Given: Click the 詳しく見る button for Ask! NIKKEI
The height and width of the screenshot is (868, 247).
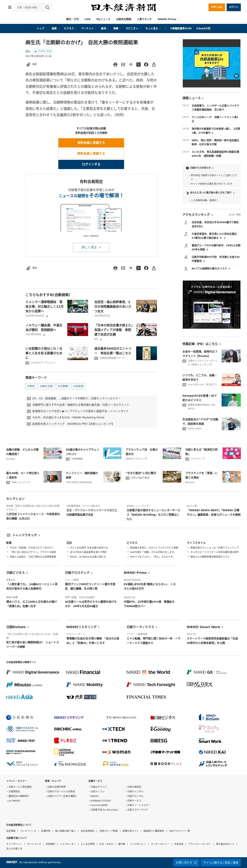Looking at the screenshot, I should [91, 247].
